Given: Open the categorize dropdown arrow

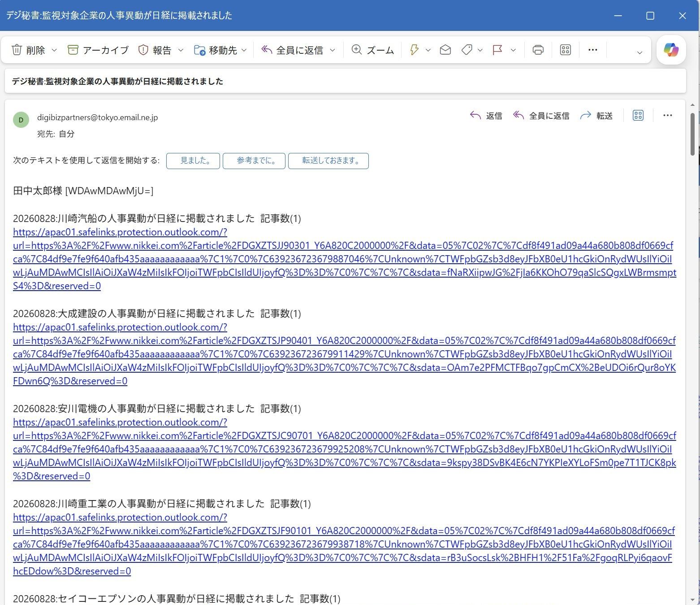Looking at the screenshot, I should click(480, 50).
